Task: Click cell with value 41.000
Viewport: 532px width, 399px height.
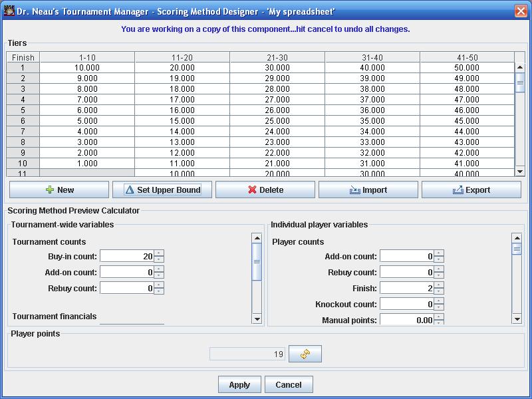Action: pyautogui.click(x=467, y=163)
